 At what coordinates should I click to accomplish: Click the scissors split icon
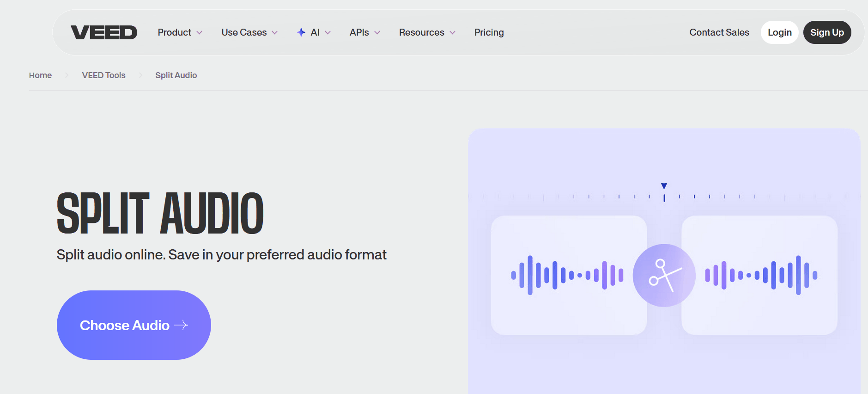pyautogui.click(x=664, y=275)
